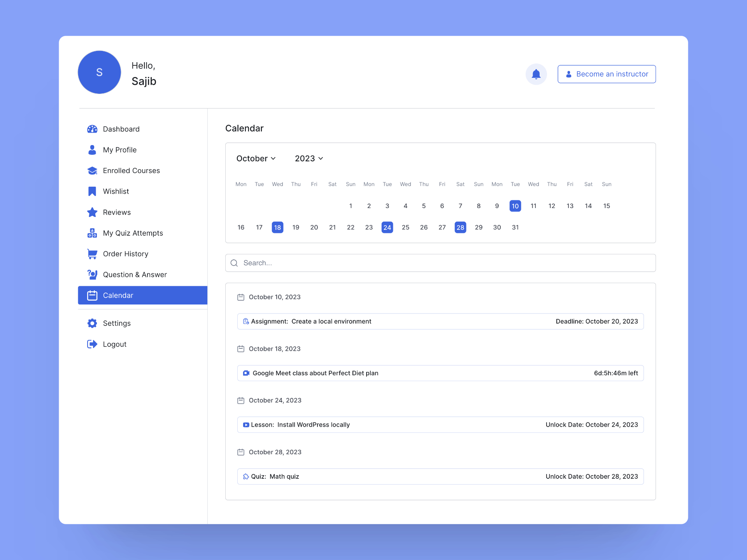The image size is (747, 560).
Task: Expand the October month dropdown
Action: click(x=256, y=158)
